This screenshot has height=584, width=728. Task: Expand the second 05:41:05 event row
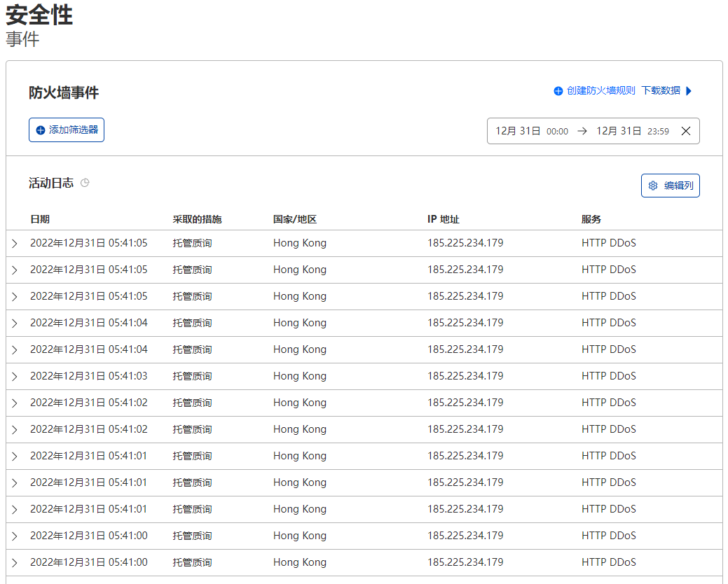15,270
